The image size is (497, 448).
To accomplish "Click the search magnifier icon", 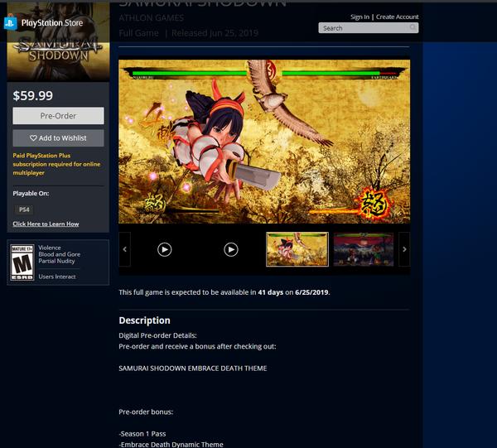I will pyautogui.click(x=413, y=28).
